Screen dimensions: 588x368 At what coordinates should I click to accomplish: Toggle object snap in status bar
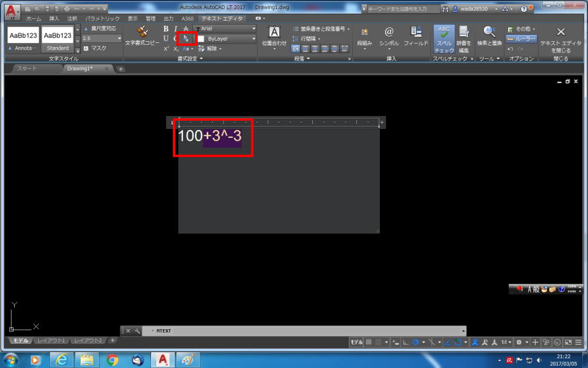(458, 342)
